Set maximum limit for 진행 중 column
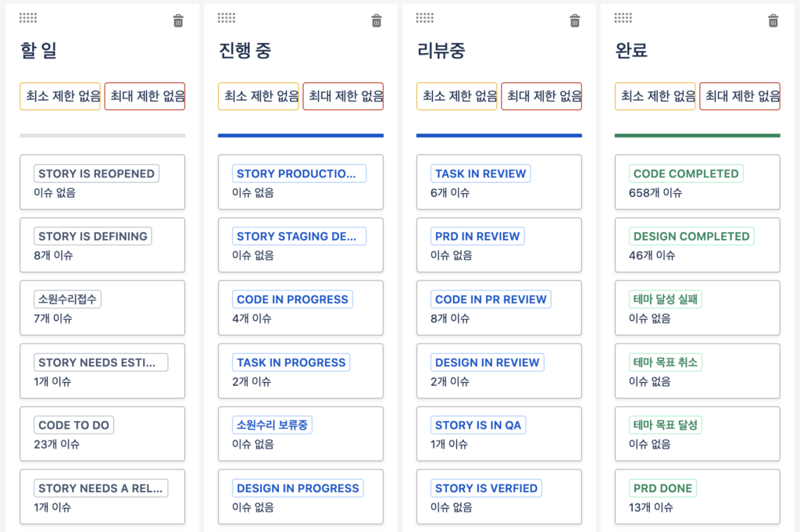 [x=344, y=97]
